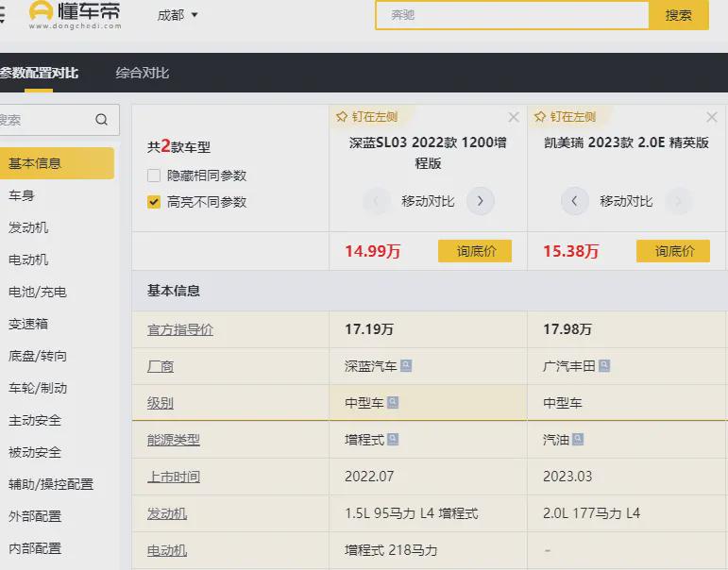Click the Dongchedi logo
The width and height of the screenshot is (728, 570).
[76, 15]
